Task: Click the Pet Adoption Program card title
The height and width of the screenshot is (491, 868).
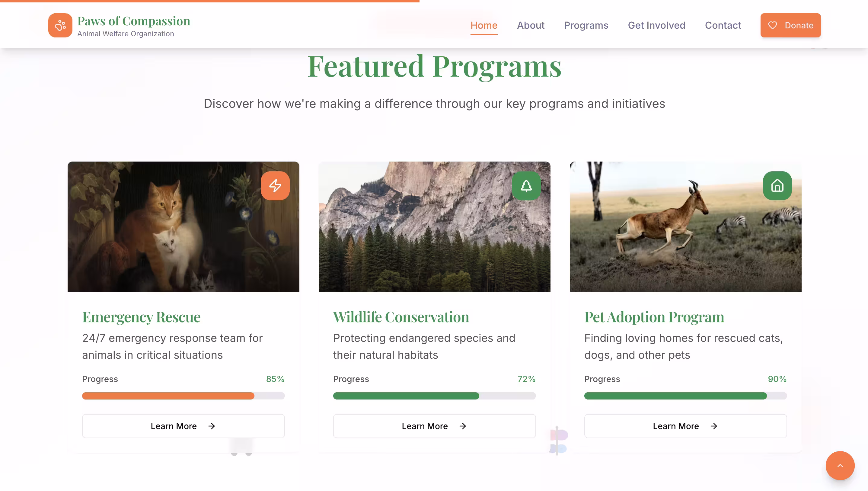Action: (x=654, y=317)
